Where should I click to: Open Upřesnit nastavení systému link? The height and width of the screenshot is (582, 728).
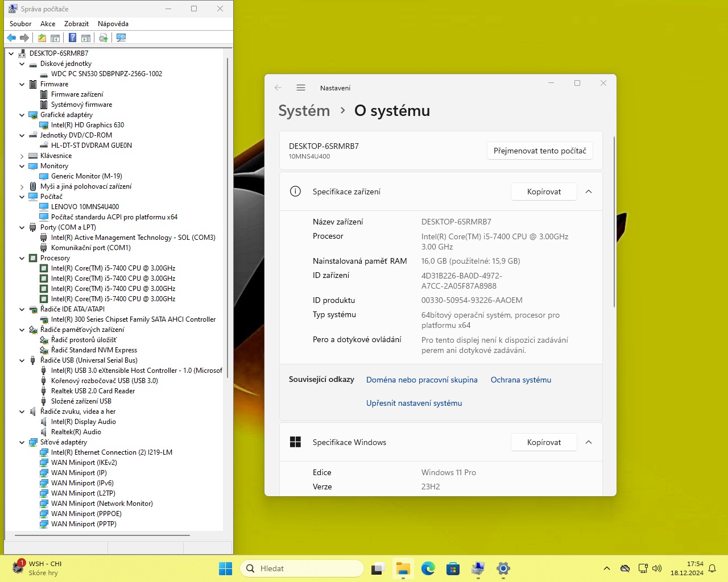click(x=414, y=403)
